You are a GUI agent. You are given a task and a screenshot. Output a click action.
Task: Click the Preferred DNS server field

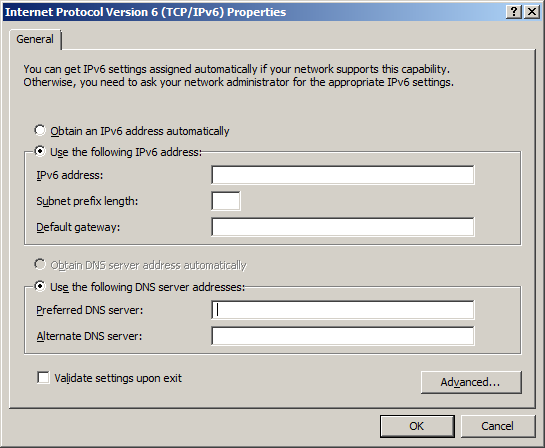point(342,310)
